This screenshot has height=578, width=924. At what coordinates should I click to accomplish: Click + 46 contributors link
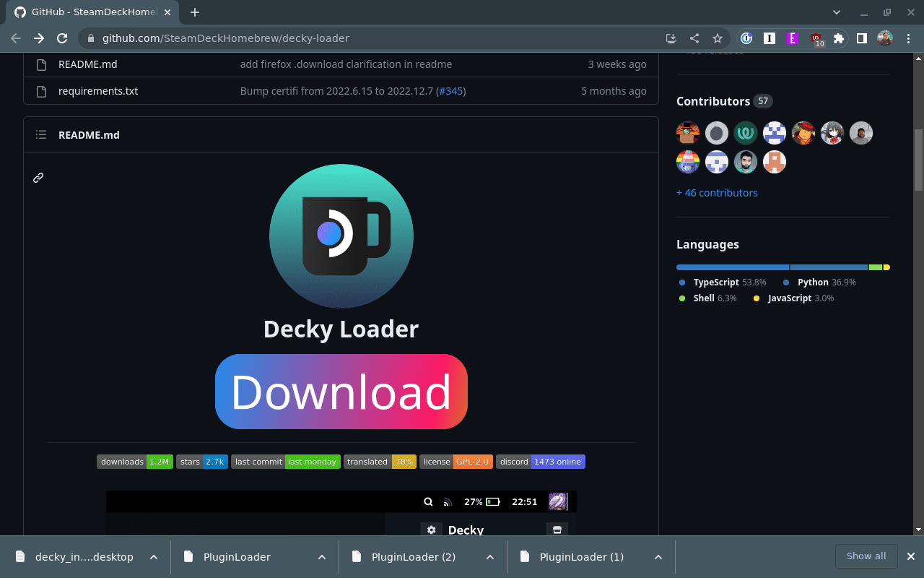point(717,193)
